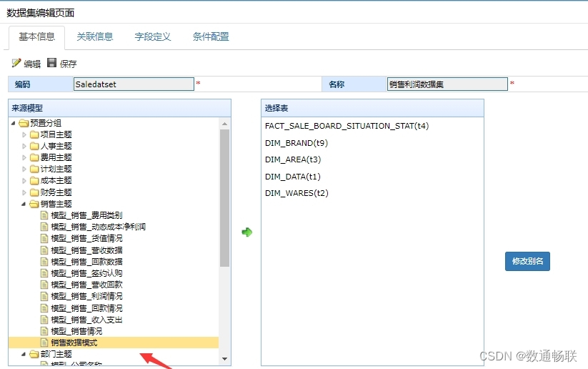588x369 pixels.
Task: Select DIM_BRAND(t9) in the table list
Action: click(297, 143)
